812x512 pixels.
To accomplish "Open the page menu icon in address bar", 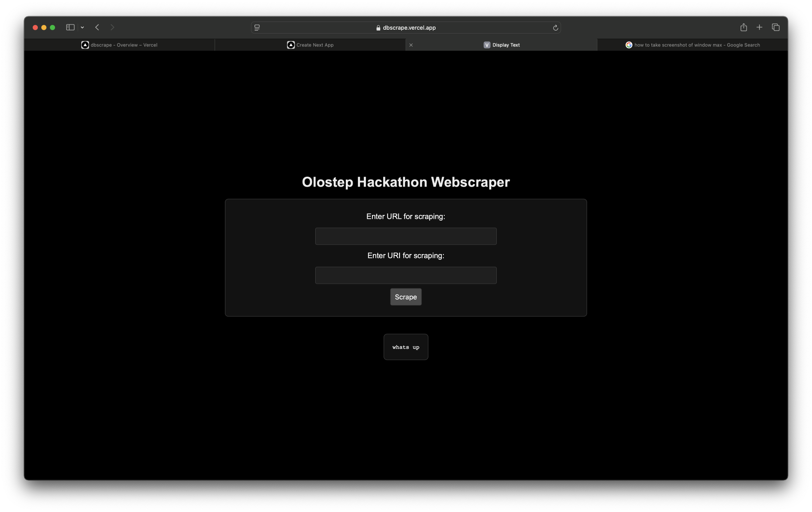I will [x=257, y=28].
